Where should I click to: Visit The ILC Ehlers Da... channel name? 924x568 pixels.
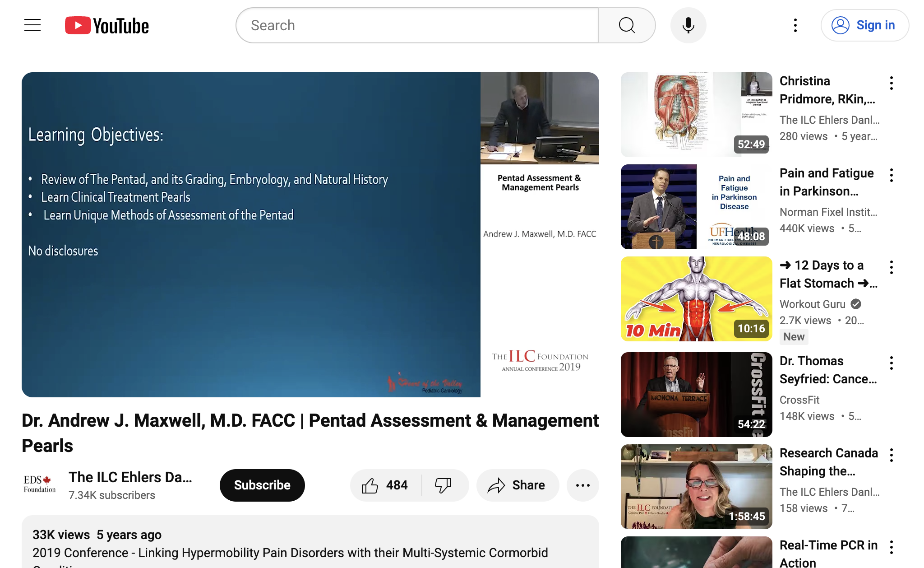click(x=130, y=477)
